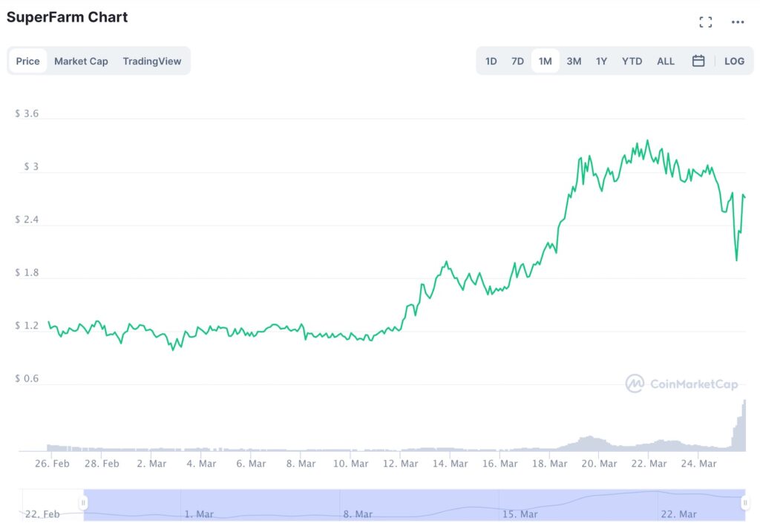Open the fullscreen chart view
This screenshot has height=532, width=760.
705,22
